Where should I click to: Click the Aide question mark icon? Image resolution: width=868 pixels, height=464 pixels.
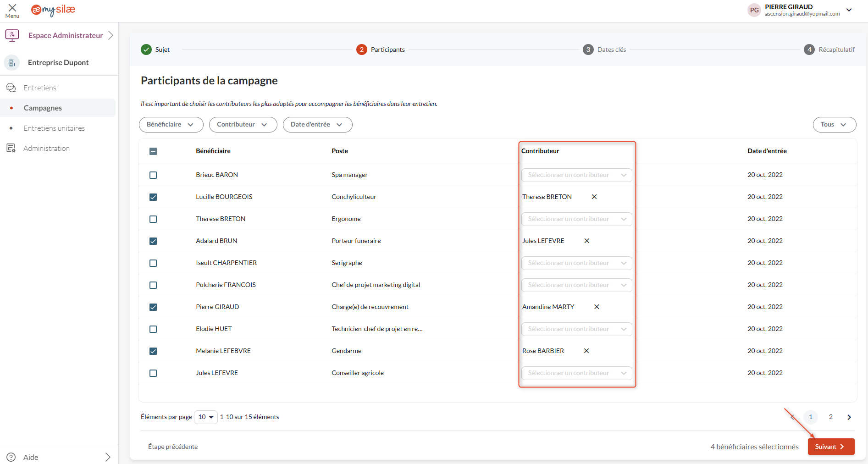coord(11,457)
